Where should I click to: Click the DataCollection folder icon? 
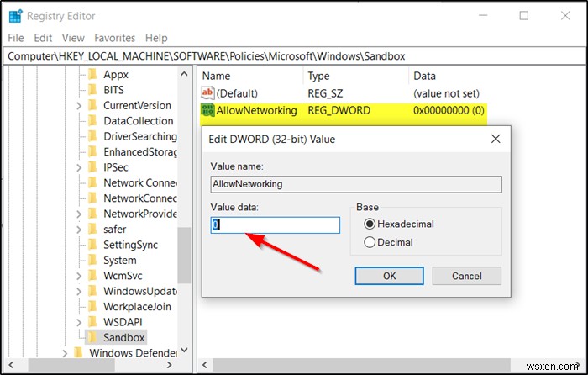92,120
